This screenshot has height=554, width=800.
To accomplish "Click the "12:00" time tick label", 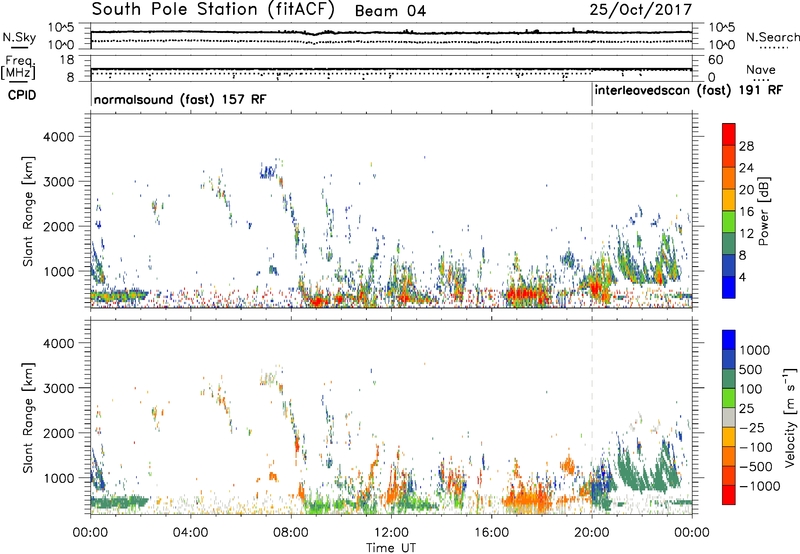I will tap(391, 533).
